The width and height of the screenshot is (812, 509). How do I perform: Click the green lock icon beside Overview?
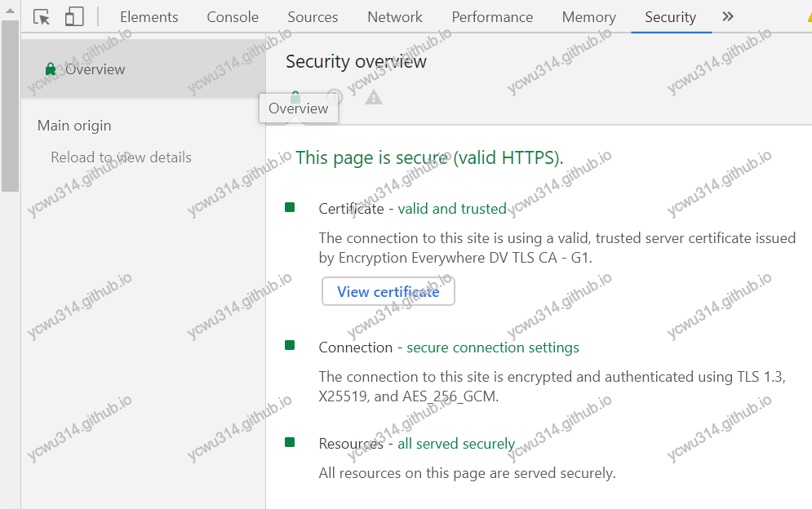(50, 69)
